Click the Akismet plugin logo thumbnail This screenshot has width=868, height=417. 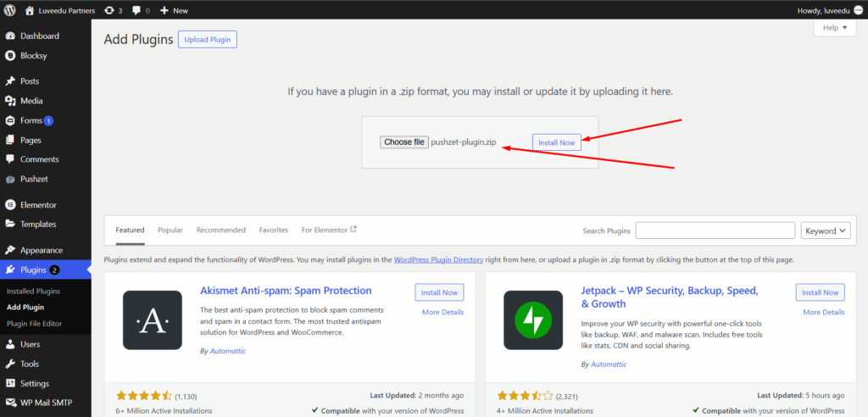[x=153, y=320]
